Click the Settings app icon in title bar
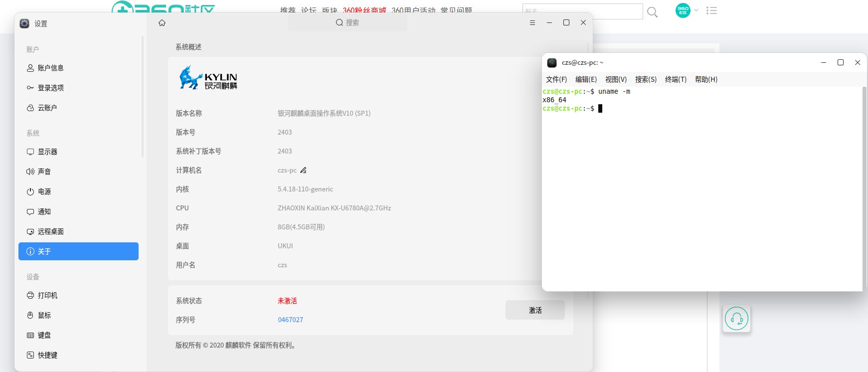This screenshot has height=372, width=868. (x=24, y=23)
